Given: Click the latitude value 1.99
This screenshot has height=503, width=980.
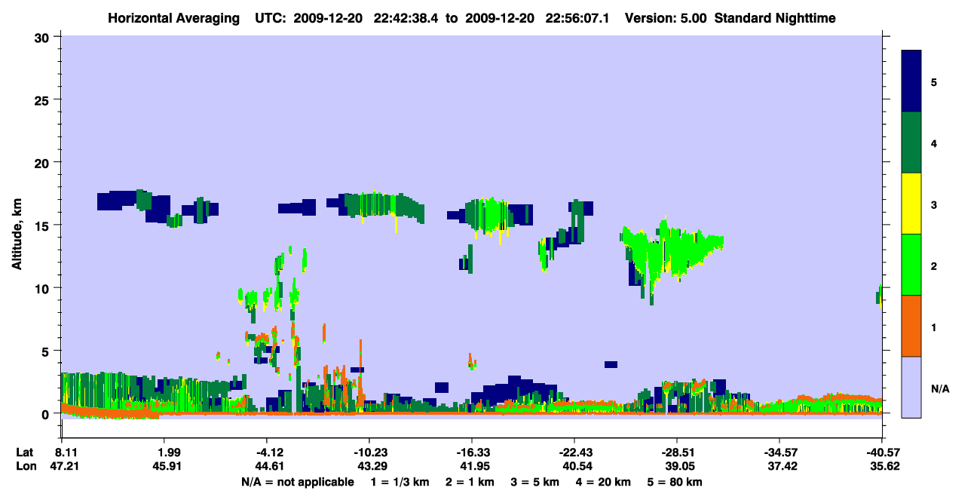Looking at the screenshot, I should pyautogui.click(x=164, y=452).
